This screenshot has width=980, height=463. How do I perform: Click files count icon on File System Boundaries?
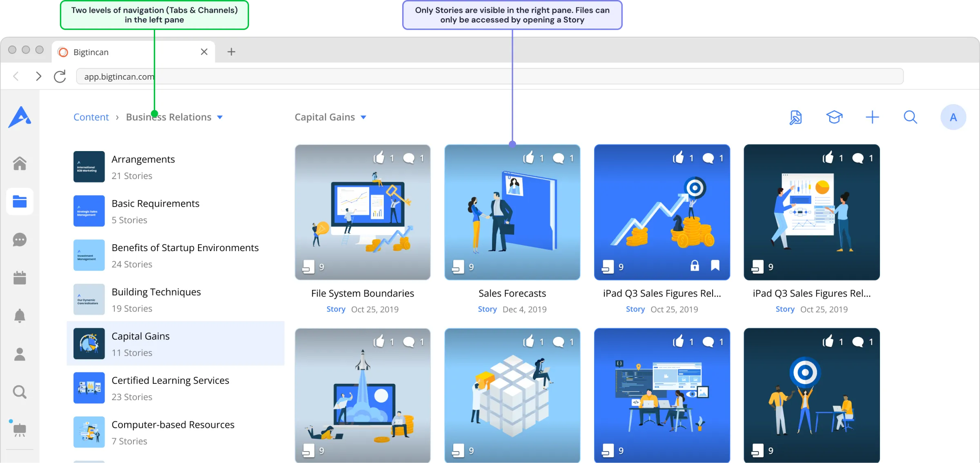click(x=308, y=267)
